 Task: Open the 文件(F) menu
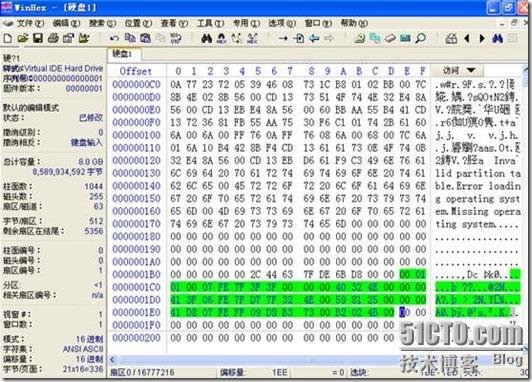coord(30,23)
